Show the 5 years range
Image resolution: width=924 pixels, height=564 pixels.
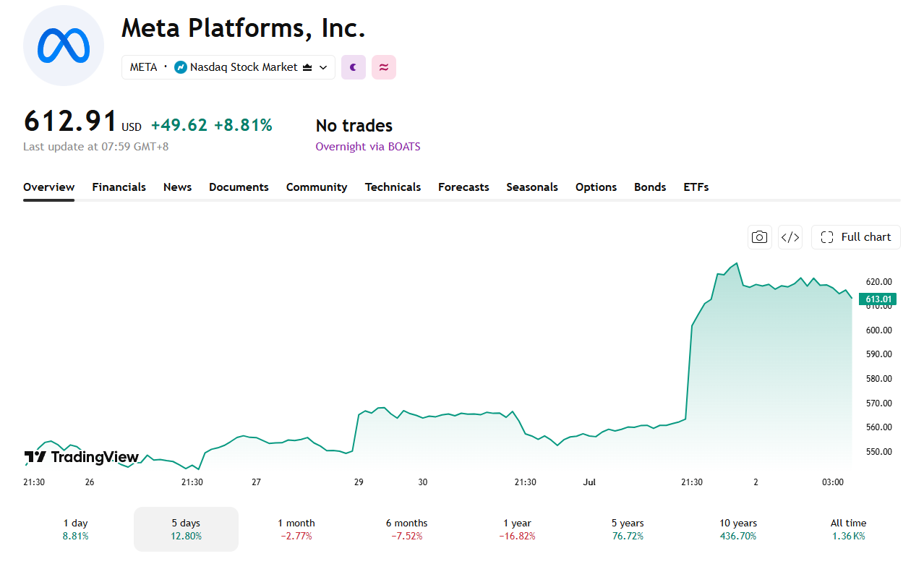tap(627, 529)
